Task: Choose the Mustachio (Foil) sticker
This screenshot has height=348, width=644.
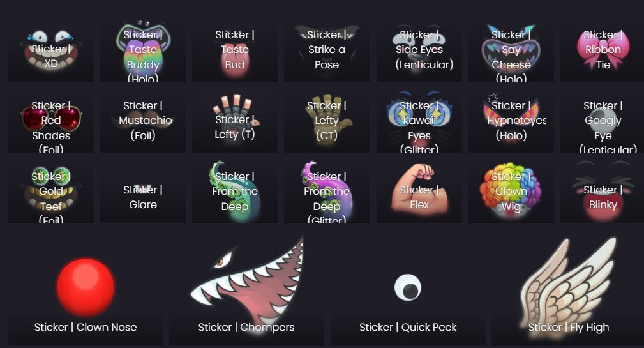Action: pos(143,122)
